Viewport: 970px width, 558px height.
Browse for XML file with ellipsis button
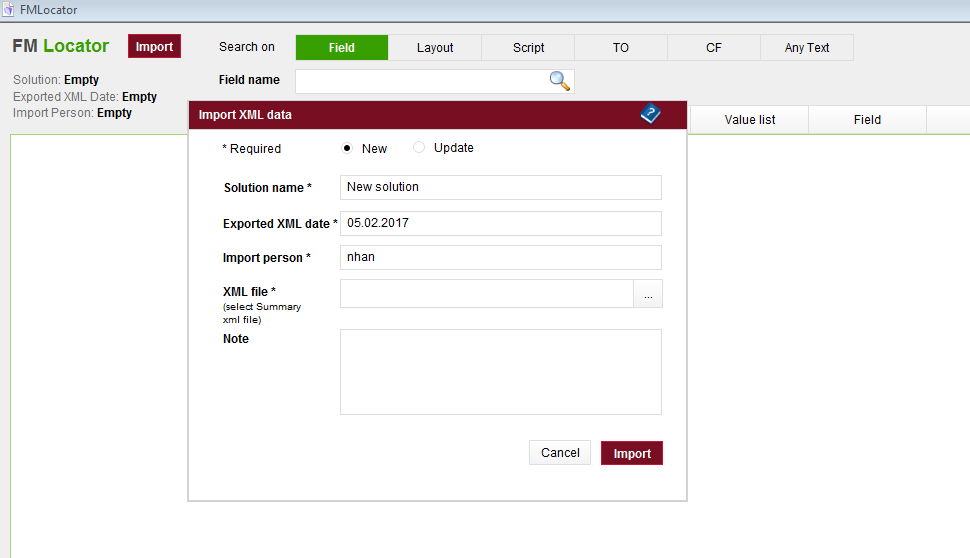coord(648,294)
